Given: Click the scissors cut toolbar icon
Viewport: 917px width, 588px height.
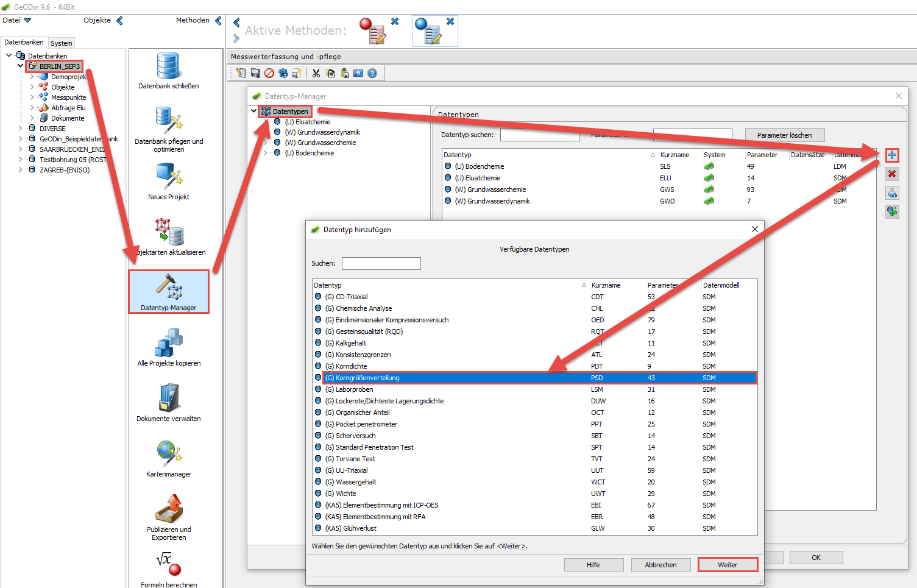Looking at the screenshot, I should [316, 73].
